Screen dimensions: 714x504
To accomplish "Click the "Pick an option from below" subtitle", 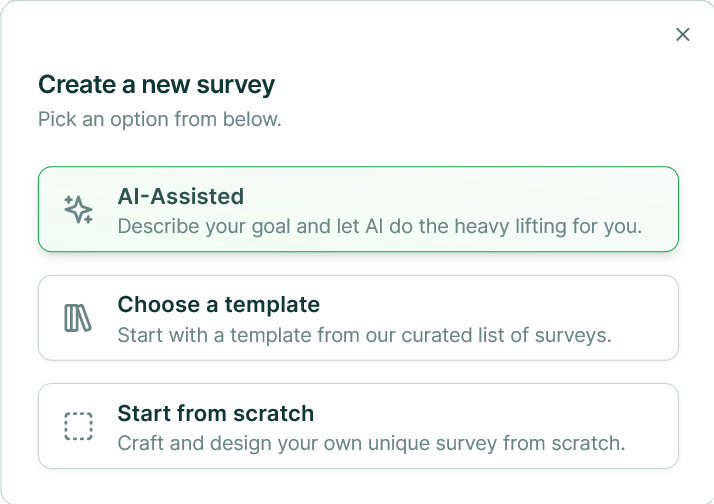I will pos(160,120).
